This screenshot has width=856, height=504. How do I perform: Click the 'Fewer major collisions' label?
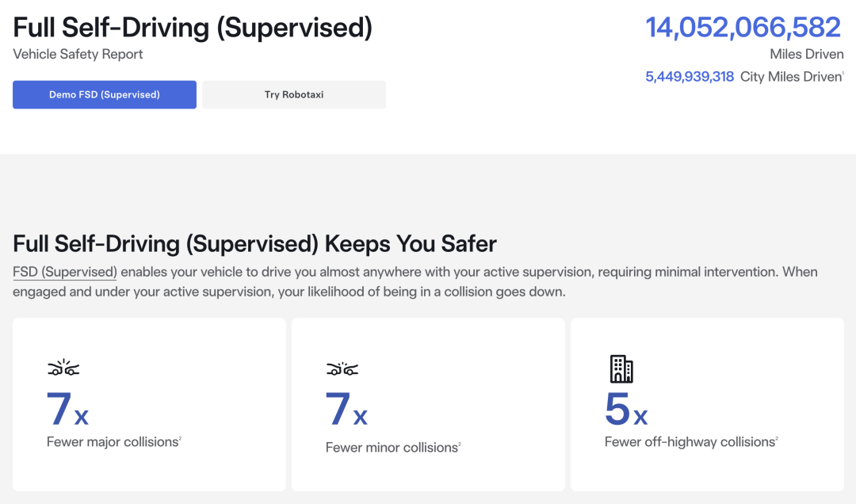[113, 441]
